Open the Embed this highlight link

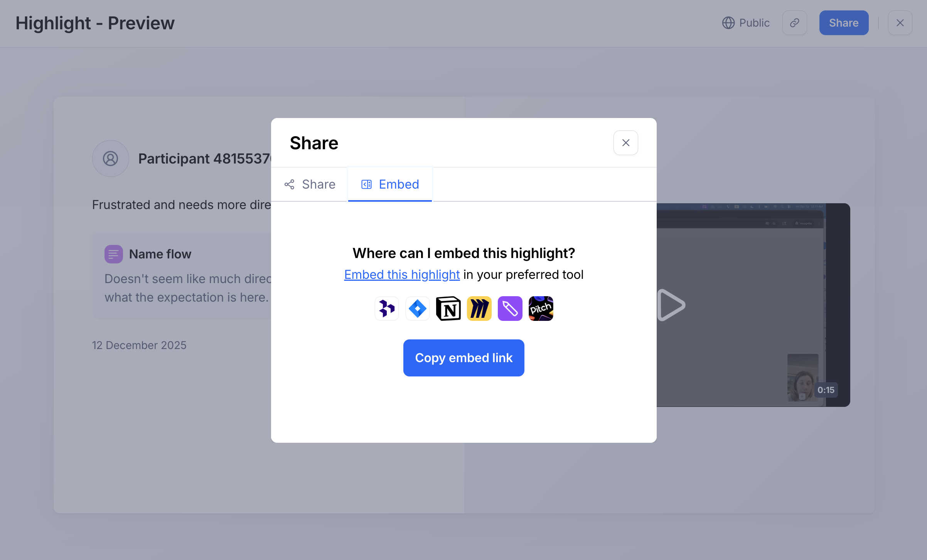pyautogui.click(x=402, y=275)
